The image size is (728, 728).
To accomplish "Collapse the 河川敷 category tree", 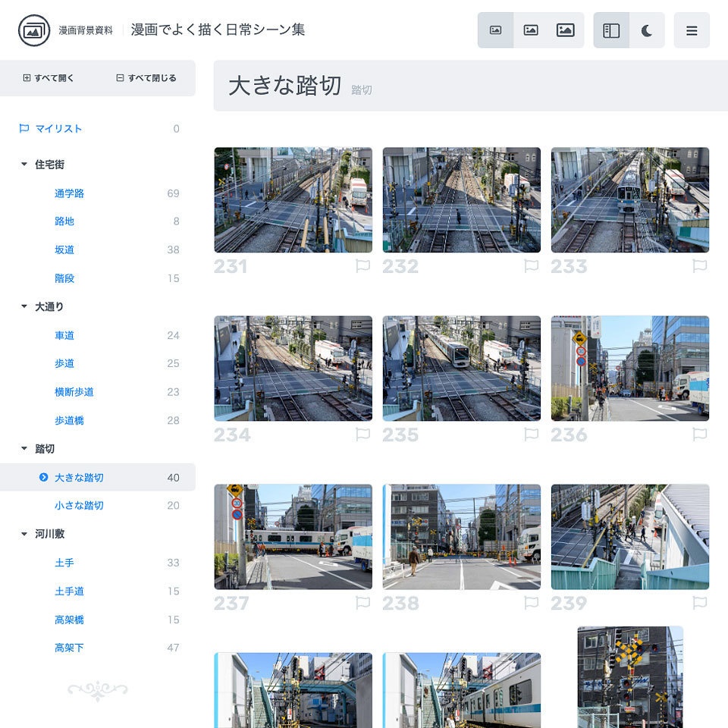I will pos(24,534).
